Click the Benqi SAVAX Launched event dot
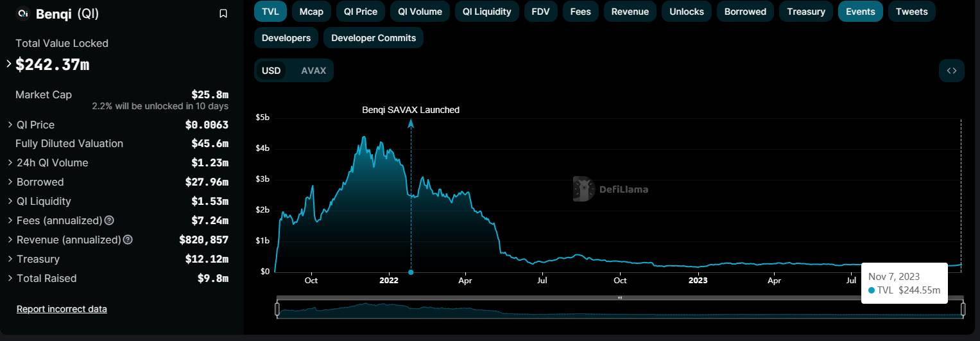The height and width of the screenshot is (341, 980). (x=411, y=272)
